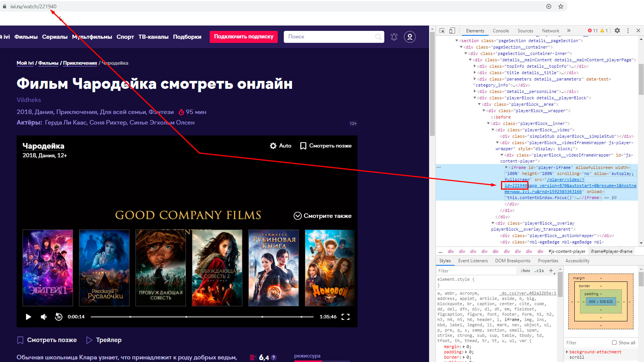
Task: Expand the iframe player-iframe node arrow
Action: [x=506, y=167]
